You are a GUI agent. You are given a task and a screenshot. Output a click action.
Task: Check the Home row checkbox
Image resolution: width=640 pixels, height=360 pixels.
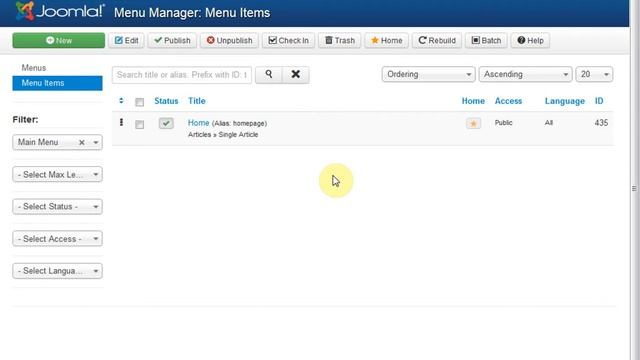click(x=140, y=124)
